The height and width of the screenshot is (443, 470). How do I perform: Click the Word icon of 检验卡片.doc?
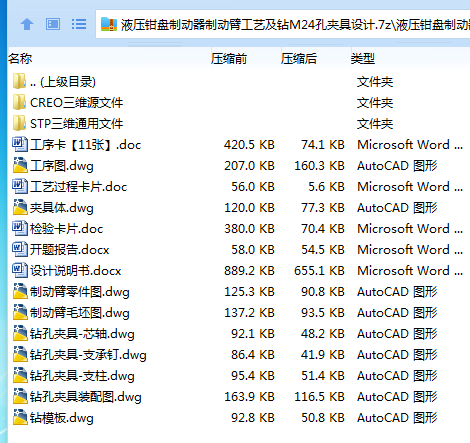coord(20,228)
